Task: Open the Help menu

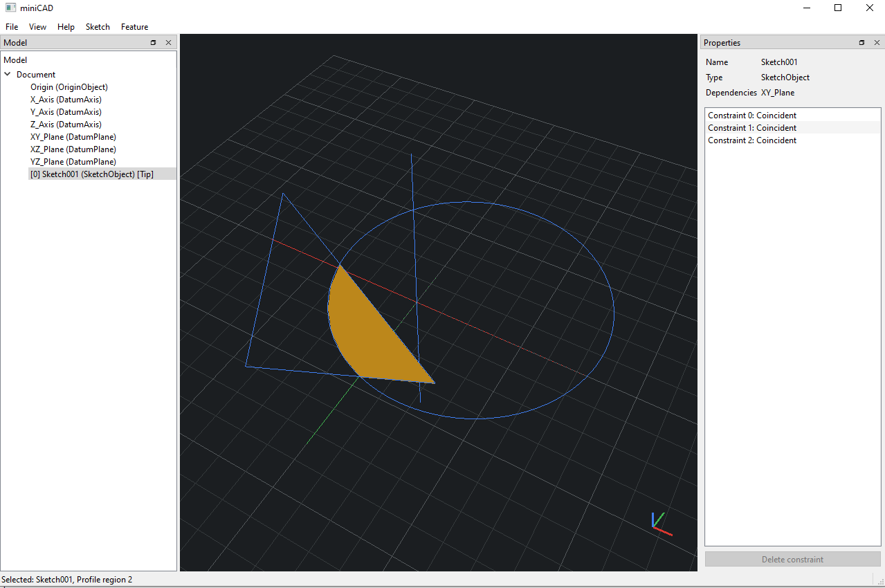Action: point(66,27)
